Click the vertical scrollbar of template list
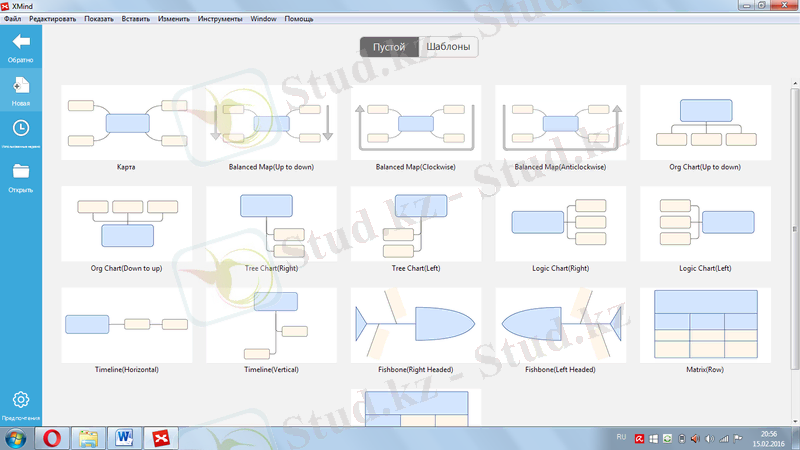 coord(794,229)
